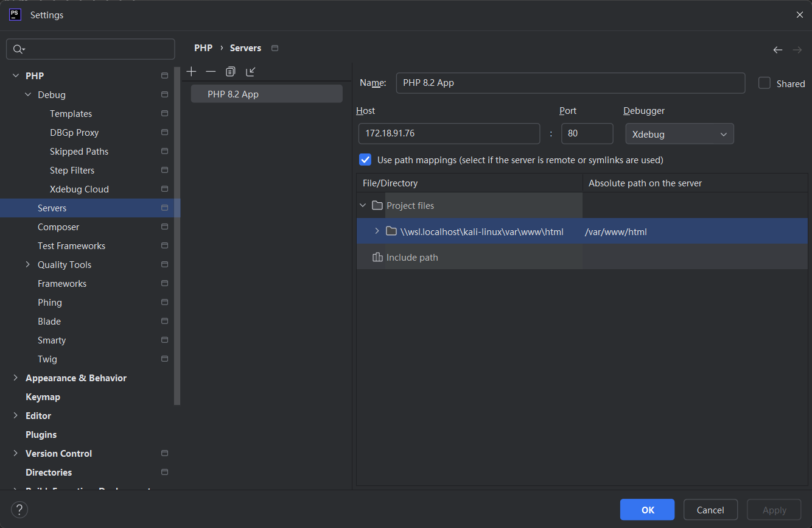The image size is (812, 528).
Task: Expand the wsl.localhost html folder row
Action: point(377,231)
